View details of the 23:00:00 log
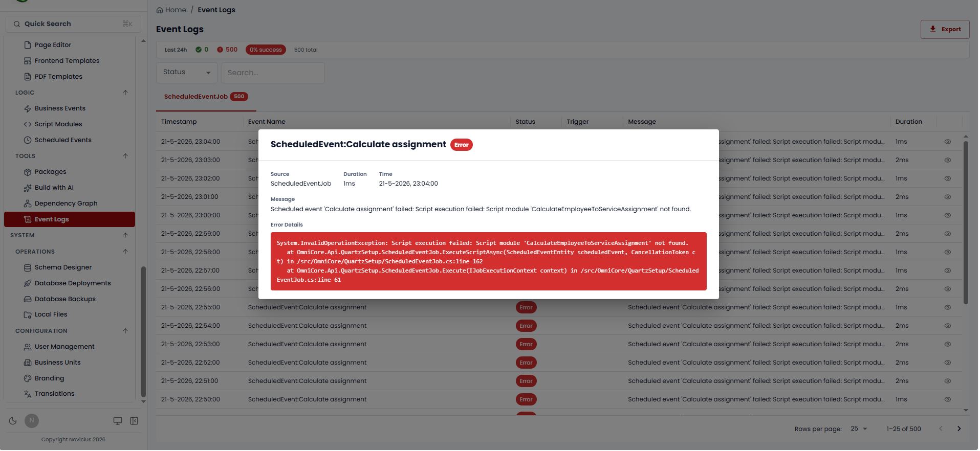Image resolution: width=980 pixels, height=451 pixels. pyautogui.click(x=948, y=215)
